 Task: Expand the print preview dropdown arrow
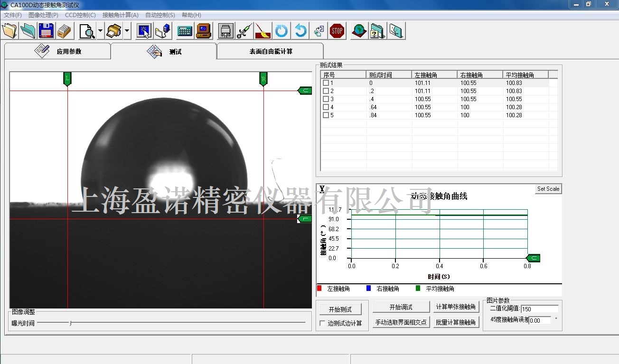(100, 31)
